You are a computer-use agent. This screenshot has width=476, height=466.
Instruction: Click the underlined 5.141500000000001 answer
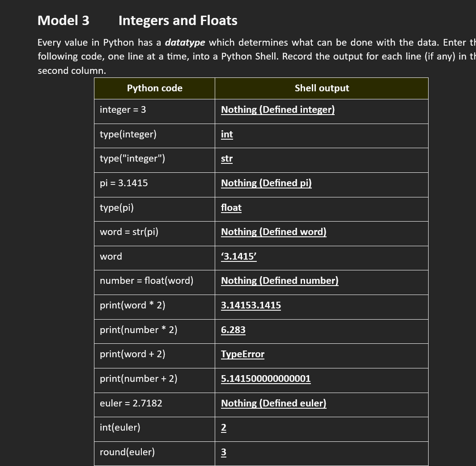pos(266,379)
